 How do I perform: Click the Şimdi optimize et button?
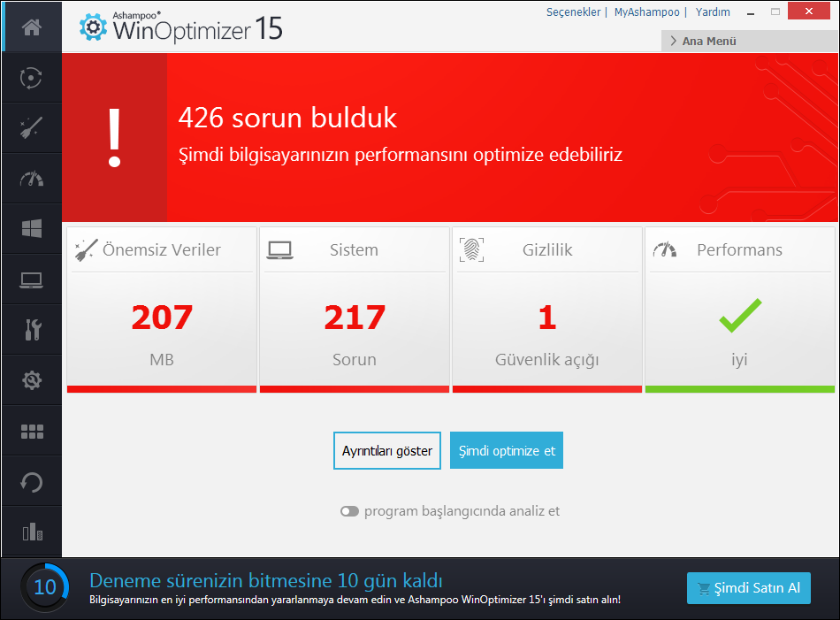point(507,451)
